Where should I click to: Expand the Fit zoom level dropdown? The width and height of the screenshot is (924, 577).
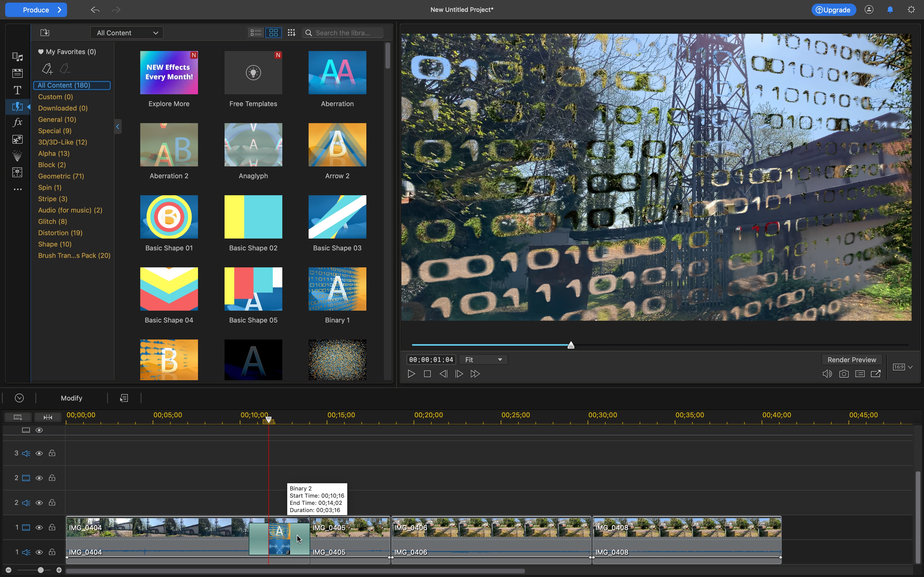tap(482, 360)
